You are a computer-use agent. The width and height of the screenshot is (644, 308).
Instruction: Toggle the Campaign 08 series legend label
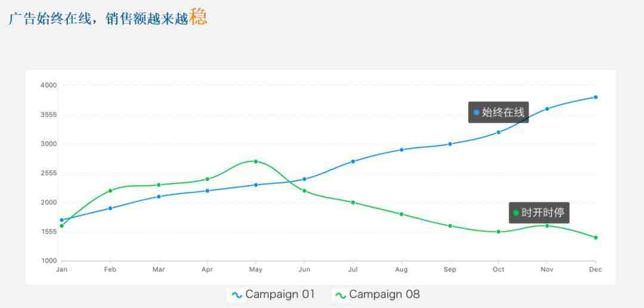[384, 294]
